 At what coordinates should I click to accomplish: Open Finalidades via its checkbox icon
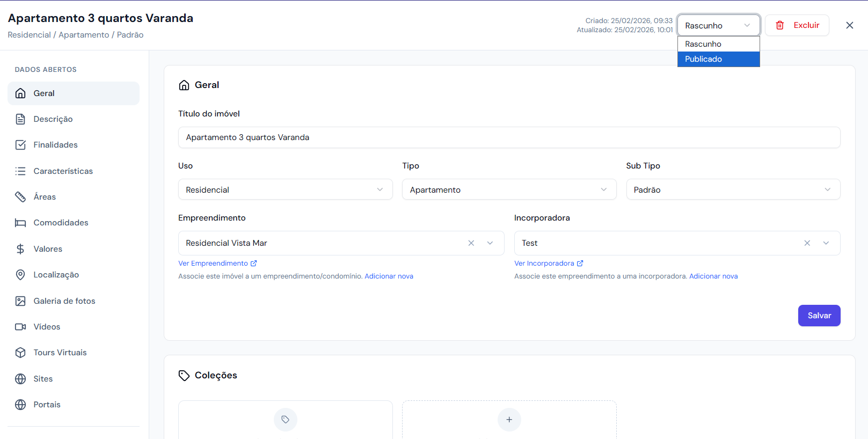click(x=20, y=145)
